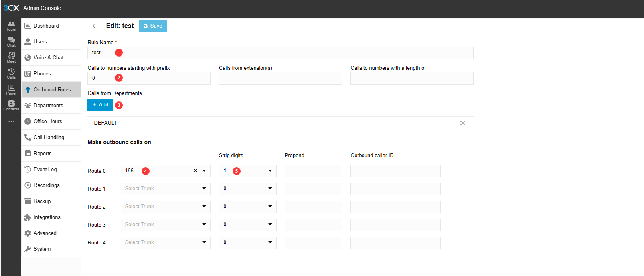Open Office Hours settings

click(51, 122)
